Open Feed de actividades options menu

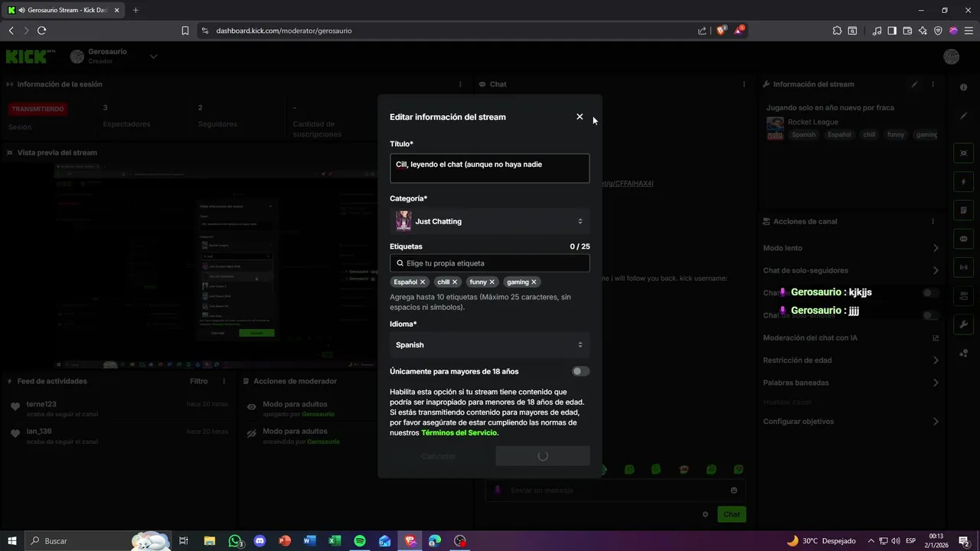click(x=224, y=381)
